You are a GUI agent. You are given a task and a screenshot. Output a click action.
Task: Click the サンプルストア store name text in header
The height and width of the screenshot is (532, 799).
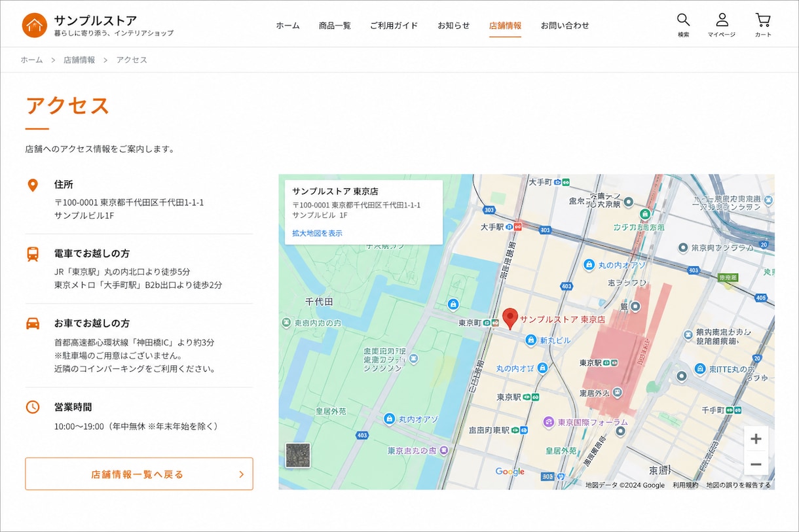coord(96,20)
